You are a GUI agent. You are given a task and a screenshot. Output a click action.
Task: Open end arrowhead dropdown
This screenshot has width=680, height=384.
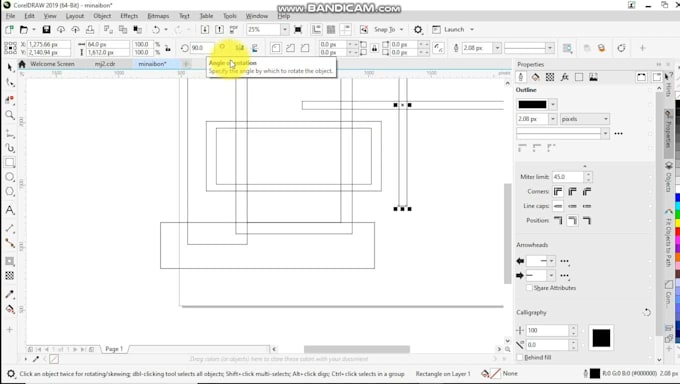coord(551,276)
